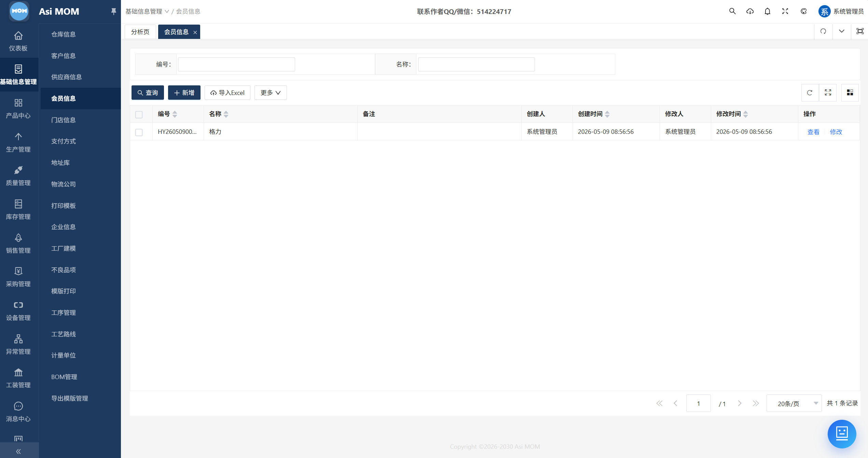868x458 pixels.
Task: Open the 工装管理 sidebar icon
Action: tap(18, 372)
